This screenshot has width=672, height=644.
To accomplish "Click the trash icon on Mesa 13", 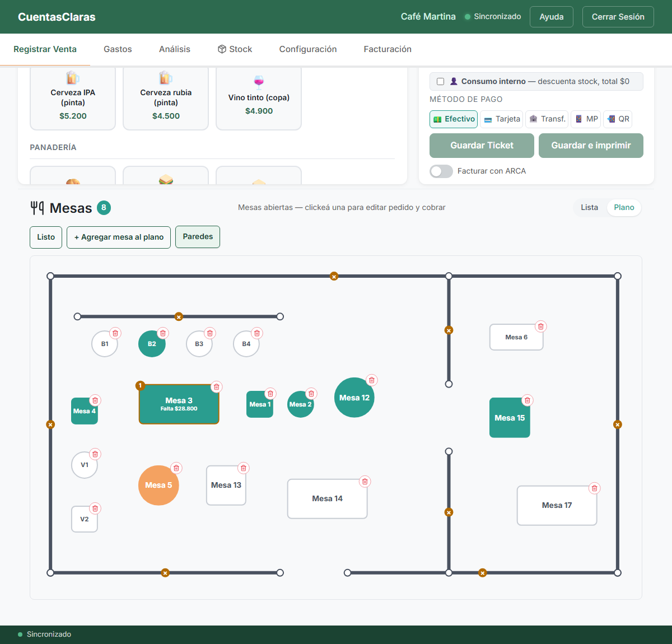I will tap(243, 468).
